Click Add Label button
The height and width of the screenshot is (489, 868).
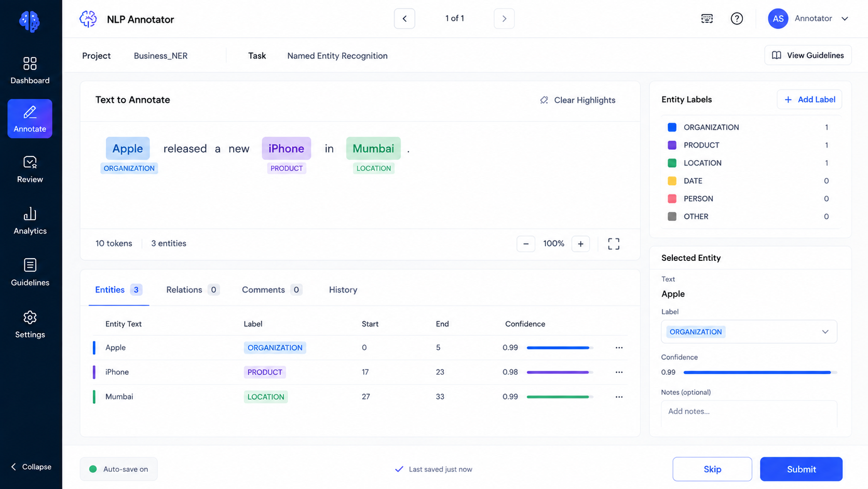click(x=809, y=99)
